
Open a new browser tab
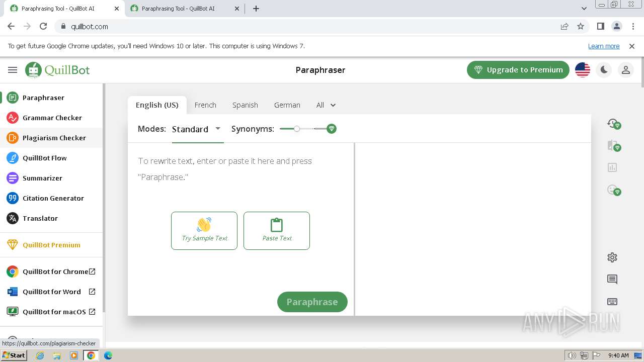click(256, 9)
